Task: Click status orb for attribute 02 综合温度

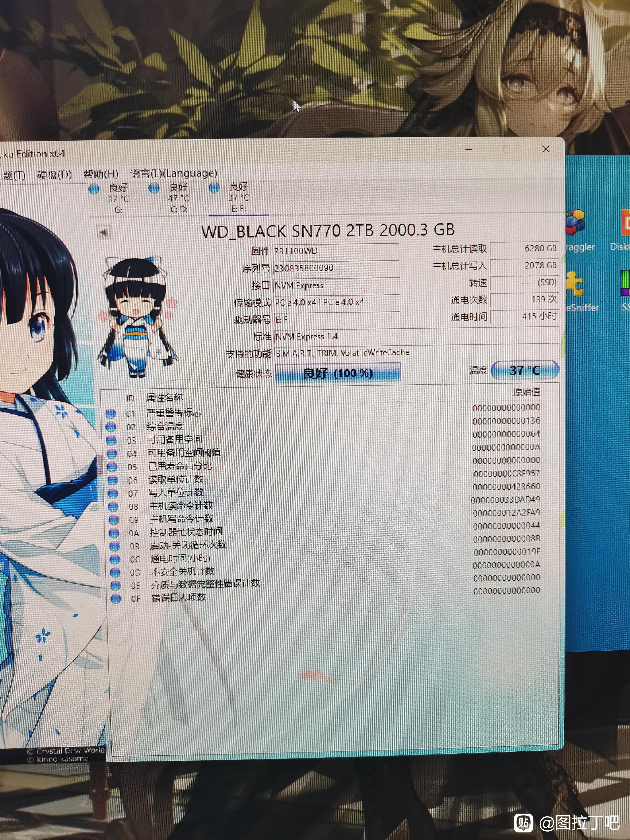Action: coord(111,427)
